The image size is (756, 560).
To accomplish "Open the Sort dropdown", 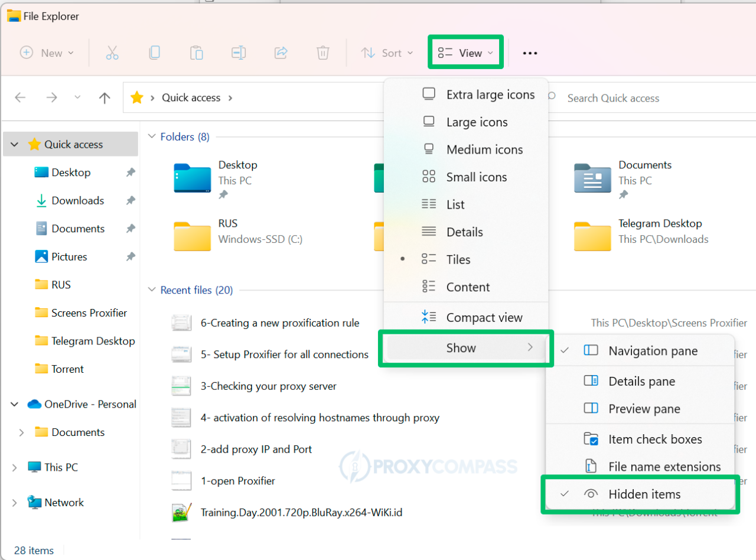I will pyautogui.click(x=387, y=53).
